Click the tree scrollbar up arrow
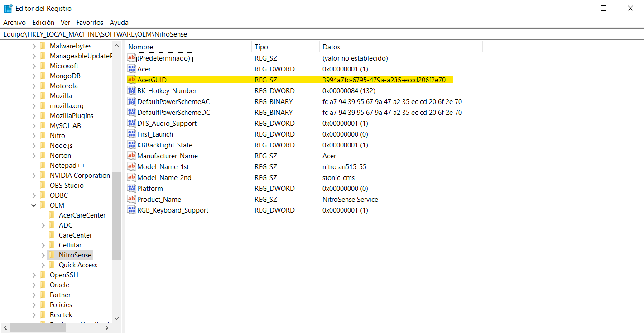644x333 pixels. click(x=116, y=46)
